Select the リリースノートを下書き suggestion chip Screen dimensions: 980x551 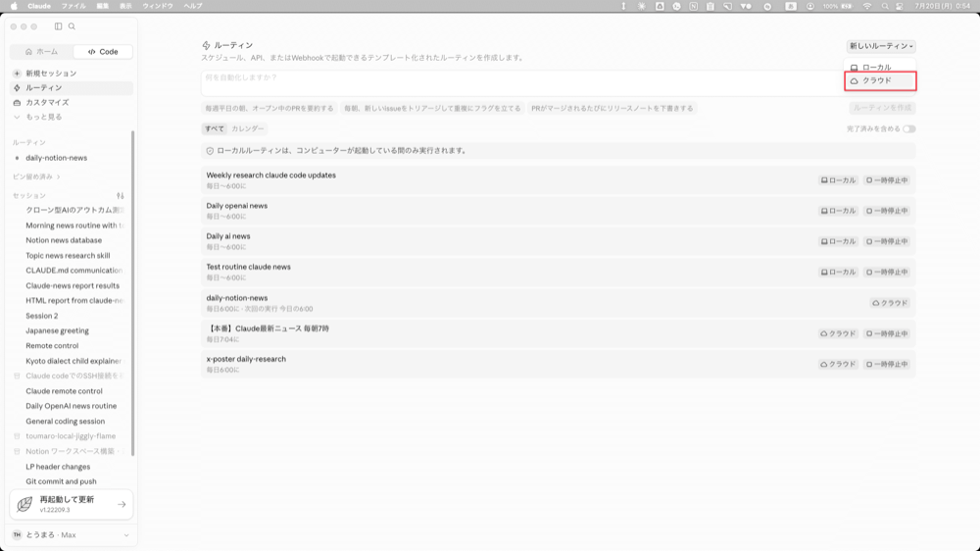(x=612, y=108)
